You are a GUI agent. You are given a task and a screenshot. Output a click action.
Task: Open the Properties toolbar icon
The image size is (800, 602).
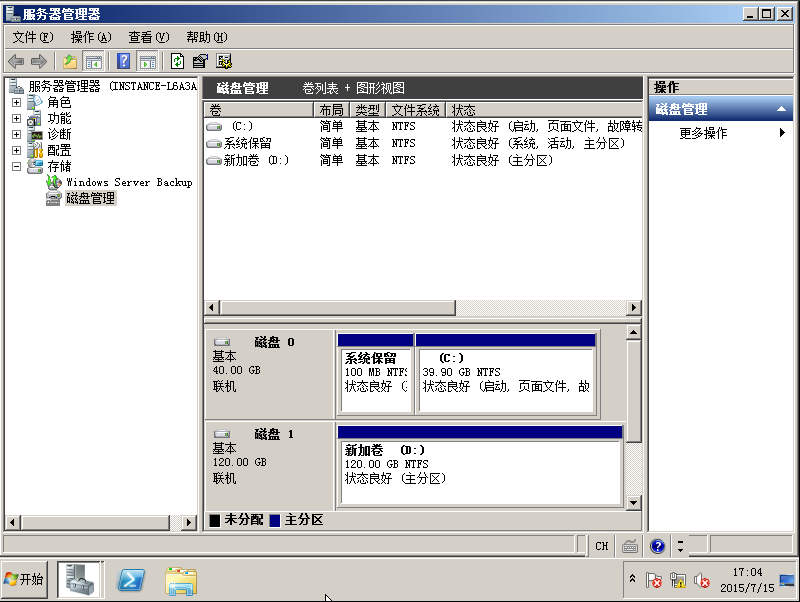click(x=200, y=62)
